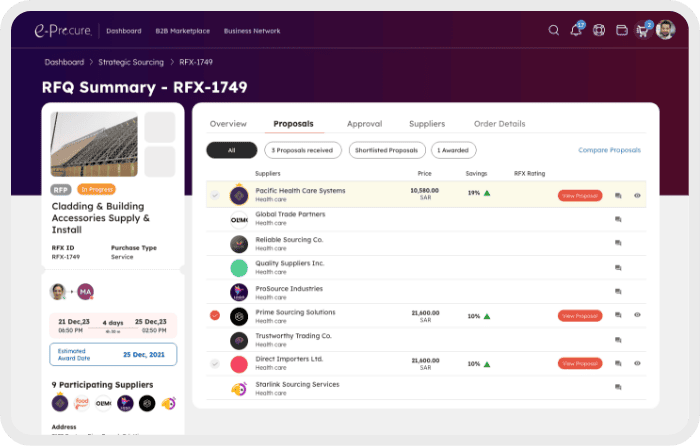Click View Proposal for Prime Sourcing Solutions

coord(580,315)
